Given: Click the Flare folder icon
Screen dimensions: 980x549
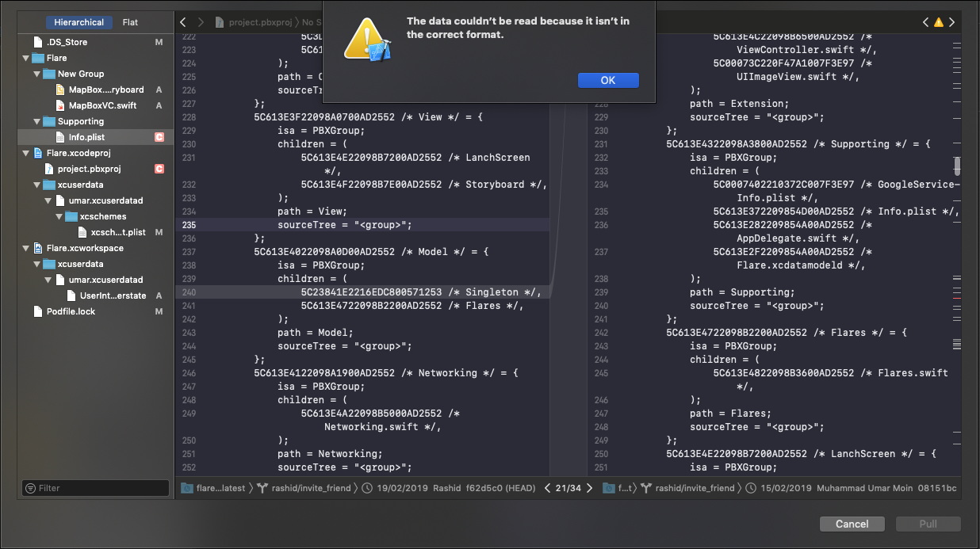Looking at the screenshot, I should click(38, 58).
